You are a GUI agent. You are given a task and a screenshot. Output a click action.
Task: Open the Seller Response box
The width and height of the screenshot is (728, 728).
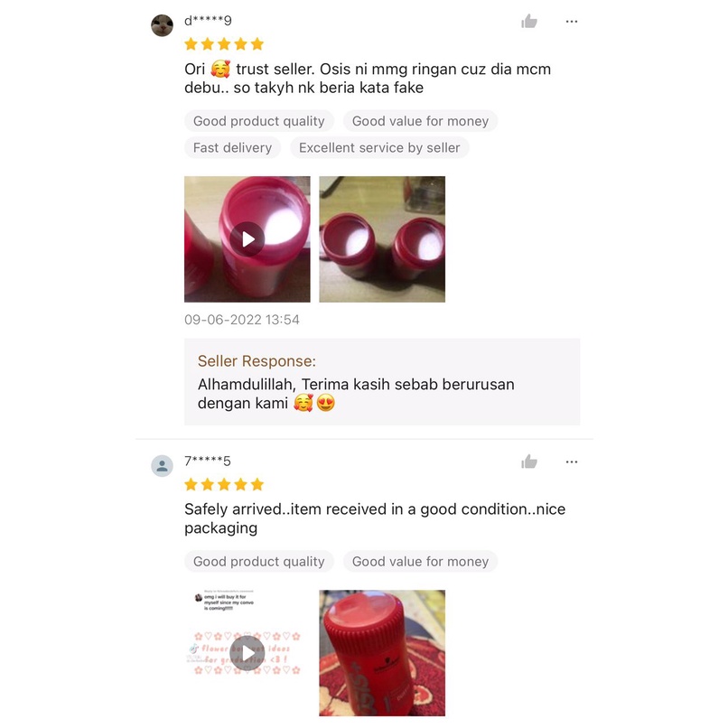pyautogui.click(x=382, y=382)
